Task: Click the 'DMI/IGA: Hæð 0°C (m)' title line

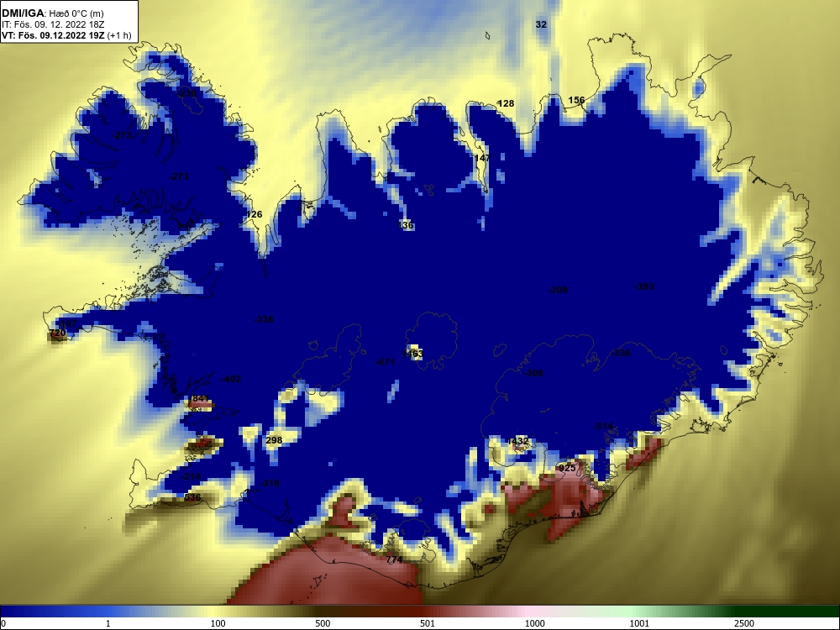Action: (52, 13)
